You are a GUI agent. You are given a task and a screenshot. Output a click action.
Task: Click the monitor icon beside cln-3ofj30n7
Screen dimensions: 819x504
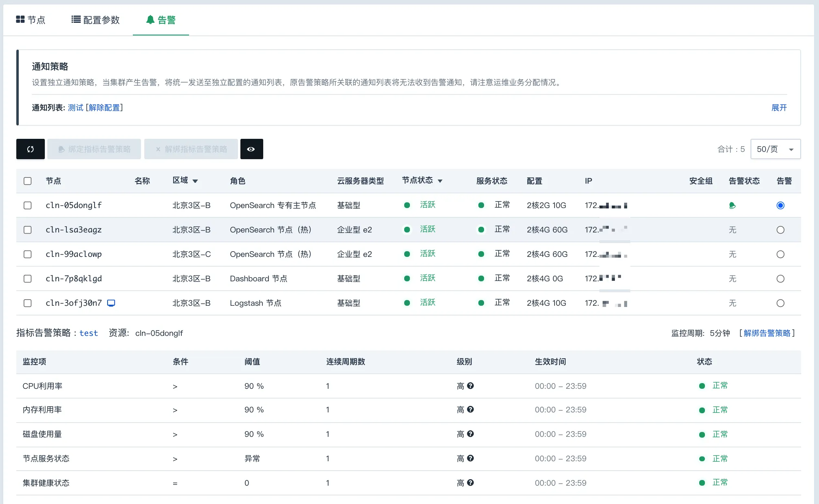pos(110,303)
